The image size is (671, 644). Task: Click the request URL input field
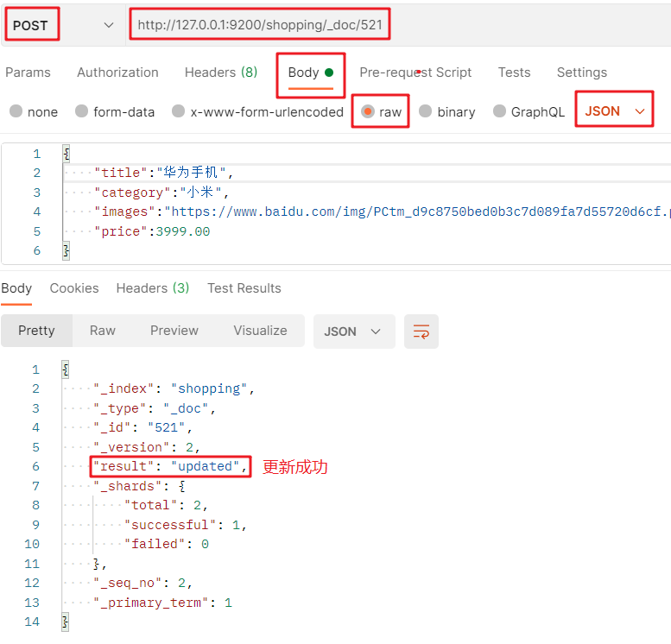pos(260,25)
